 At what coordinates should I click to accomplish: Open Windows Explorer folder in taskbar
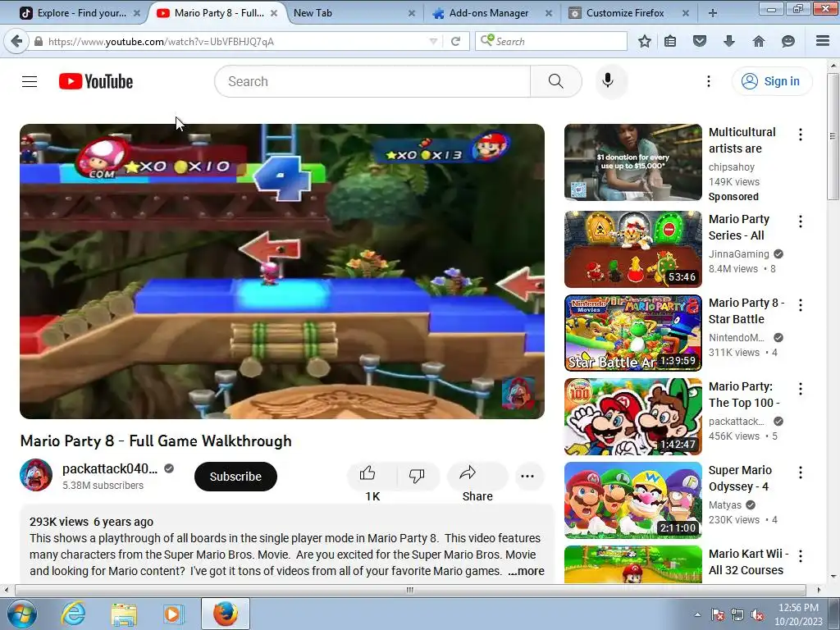point(124,614)
